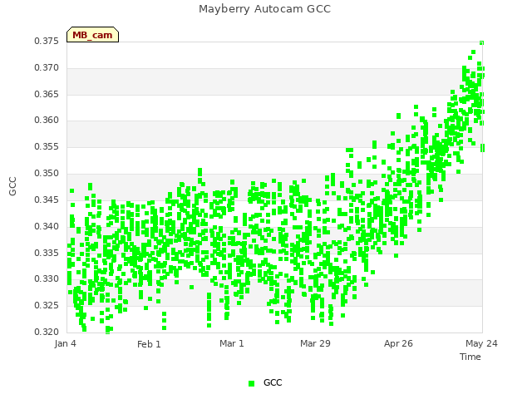Click the 0.355 y-axis value
This screenshot has height=399, width=532.
[x=47, y=147]
